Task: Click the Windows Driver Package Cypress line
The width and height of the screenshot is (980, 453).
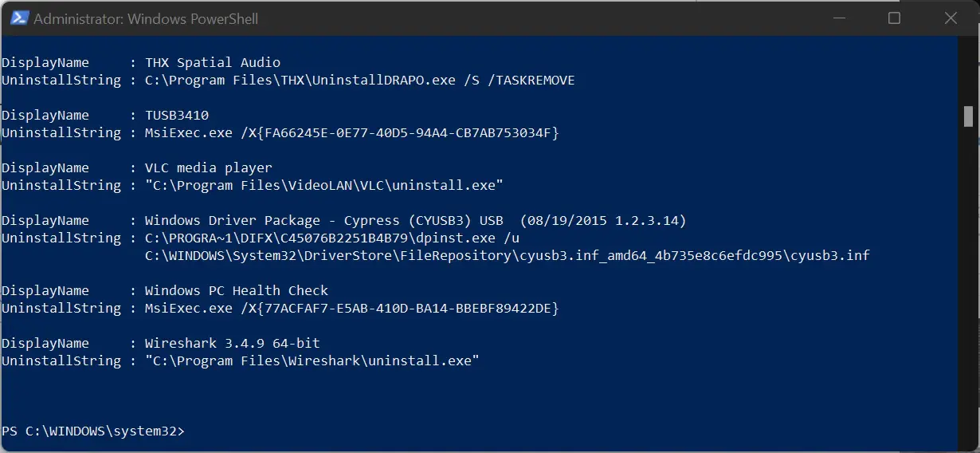Action: [416, 220]
